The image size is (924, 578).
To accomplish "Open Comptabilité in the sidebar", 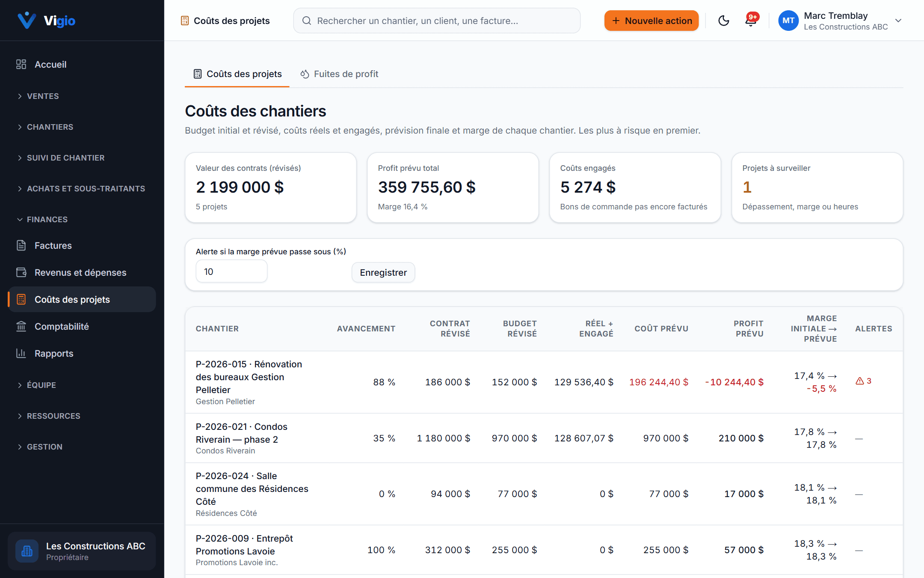I will (82, 326).
